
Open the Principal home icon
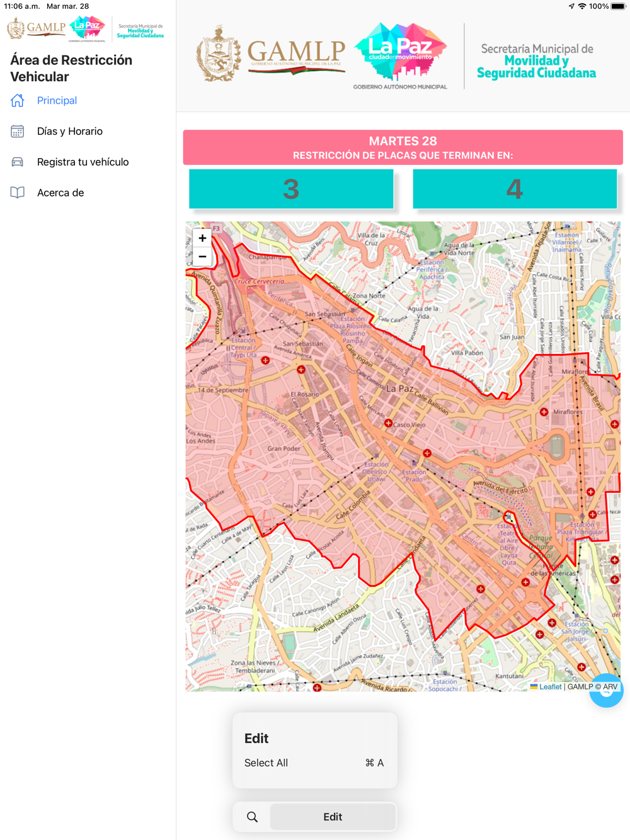18,101
